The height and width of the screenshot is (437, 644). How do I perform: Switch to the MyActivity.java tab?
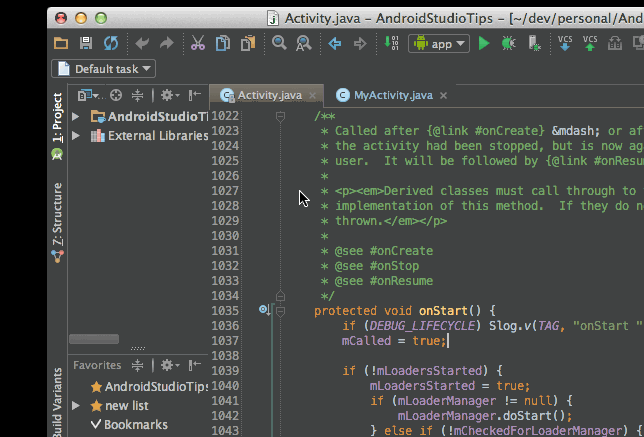pos(394,95)
